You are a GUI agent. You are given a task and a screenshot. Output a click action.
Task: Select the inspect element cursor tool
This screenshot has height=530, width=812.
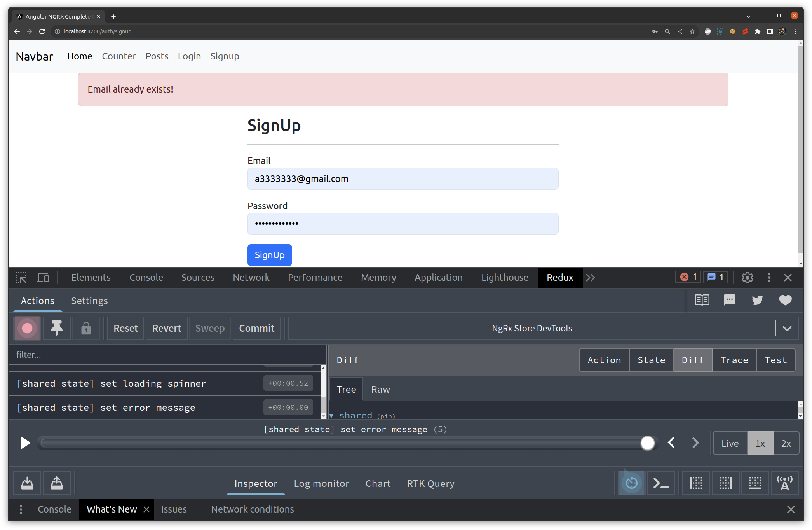coord(21,277)
